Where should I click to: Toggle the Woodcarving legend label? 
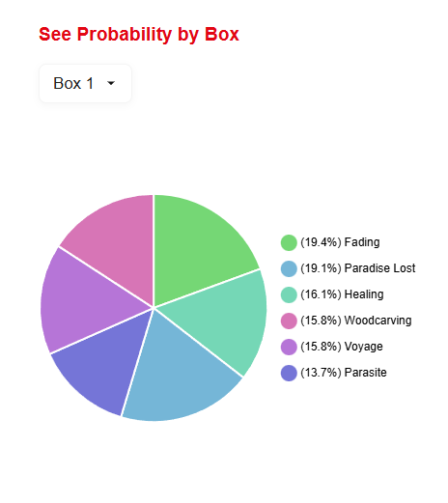(356, 321)
